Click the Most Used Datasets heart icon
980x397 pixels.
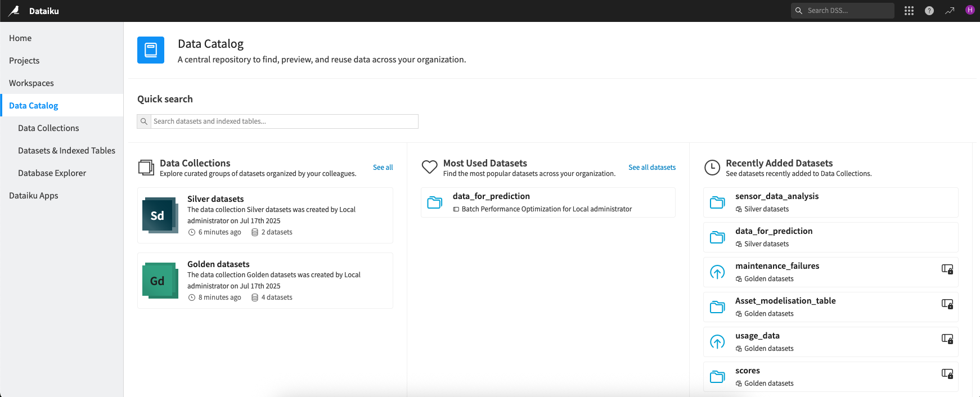[x=430, y=167]
